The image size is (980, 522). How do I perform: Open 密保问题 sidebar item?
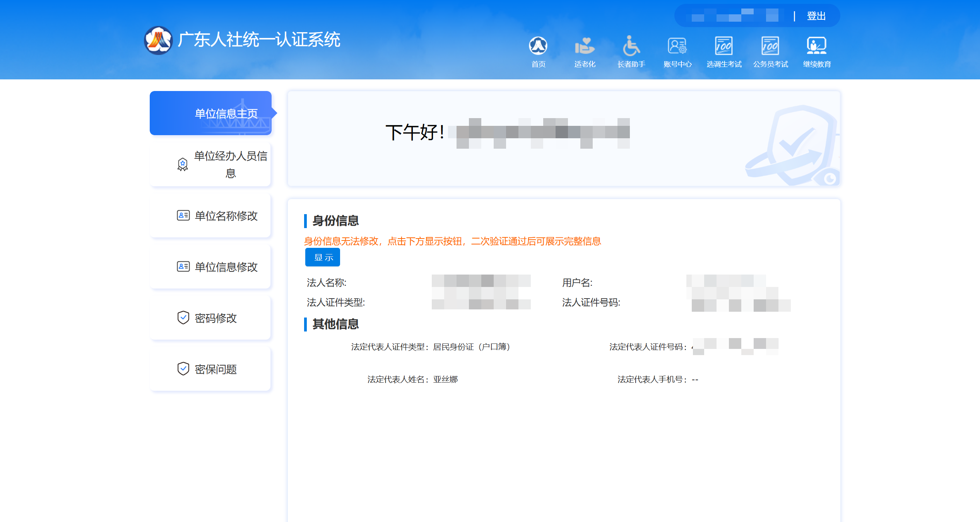coord(215,369)
